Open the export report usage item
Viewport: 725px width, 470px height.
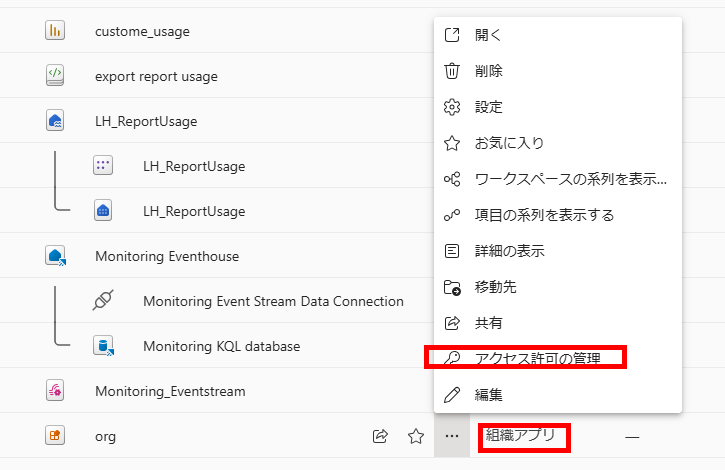pos(156,76)
